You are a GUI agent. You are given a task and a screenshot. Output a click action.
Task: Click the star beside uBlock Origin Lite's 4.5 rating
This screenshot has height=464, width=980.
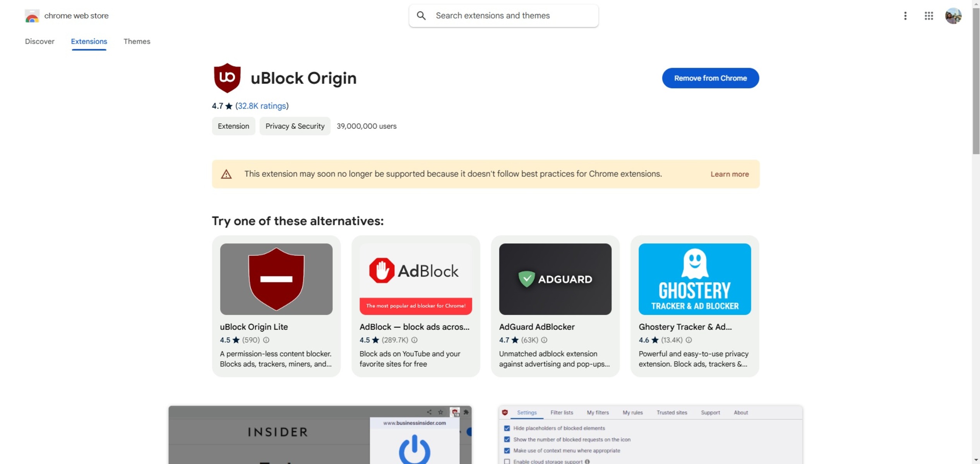[236, 340]
